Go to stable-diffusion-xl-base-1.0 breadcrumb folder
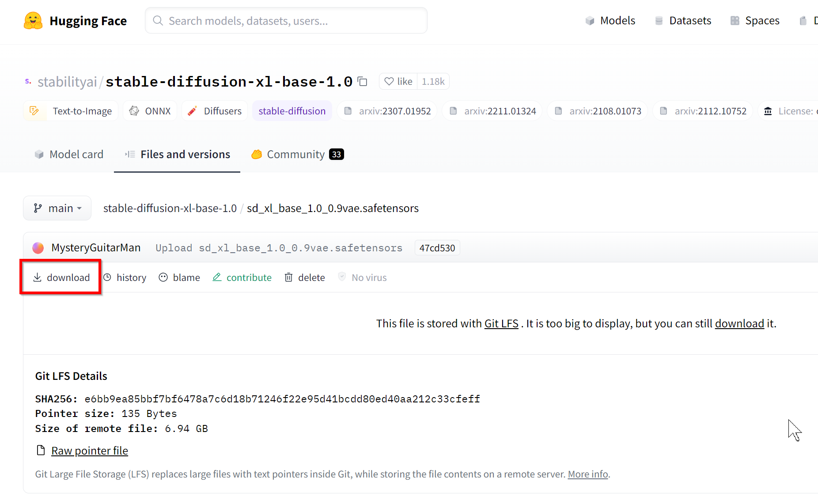 pyautogui.click(x=170, y=208)
